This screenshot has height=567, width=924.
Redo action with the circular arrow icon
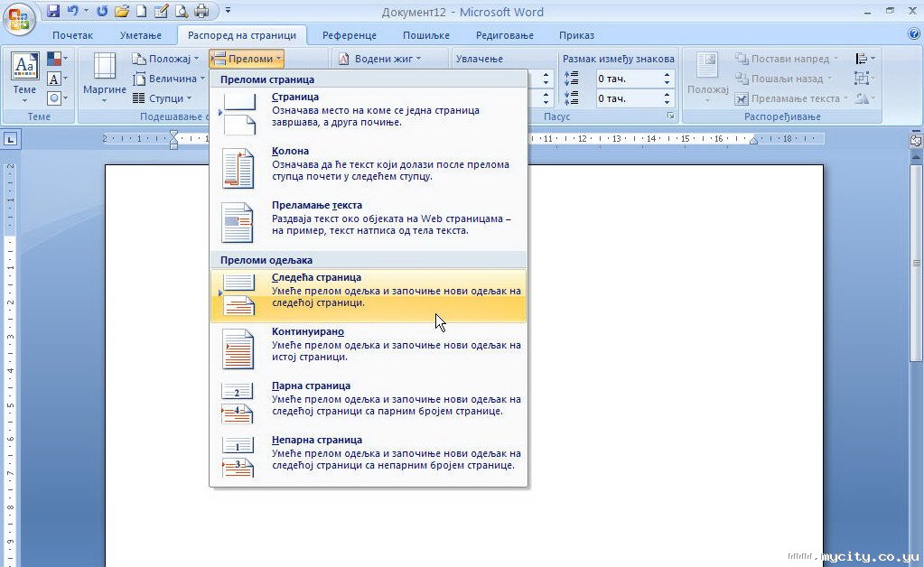(102, 11)
